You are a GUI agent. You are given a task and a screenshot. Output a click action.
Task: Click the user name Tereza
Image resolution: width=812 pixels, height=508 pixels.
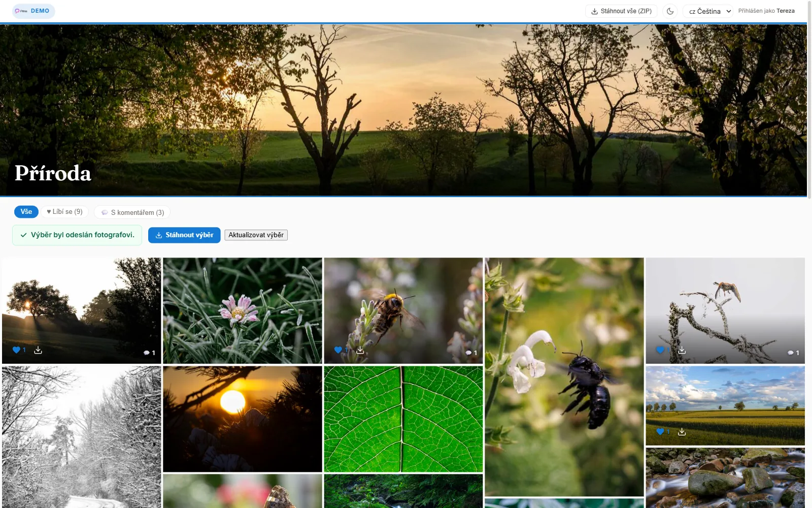(785, 11)
